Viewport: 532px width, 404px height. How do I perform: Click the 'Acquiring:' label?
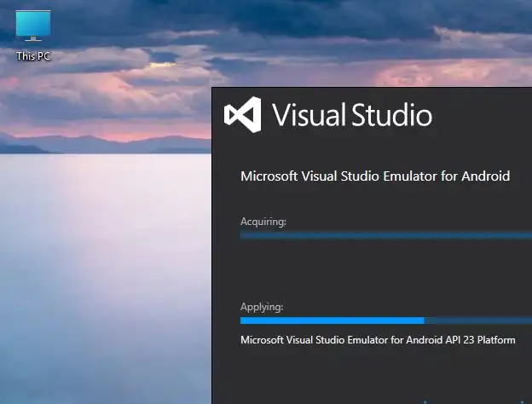[x=263, y=222]
